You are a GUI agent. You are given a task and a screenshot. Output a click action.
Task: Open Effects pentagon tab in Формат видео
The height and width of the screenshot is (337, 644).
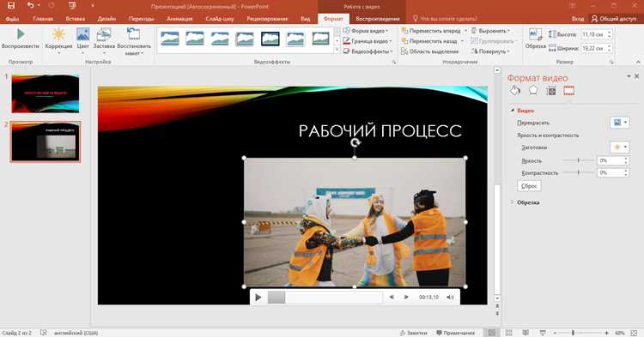point(533,91)
